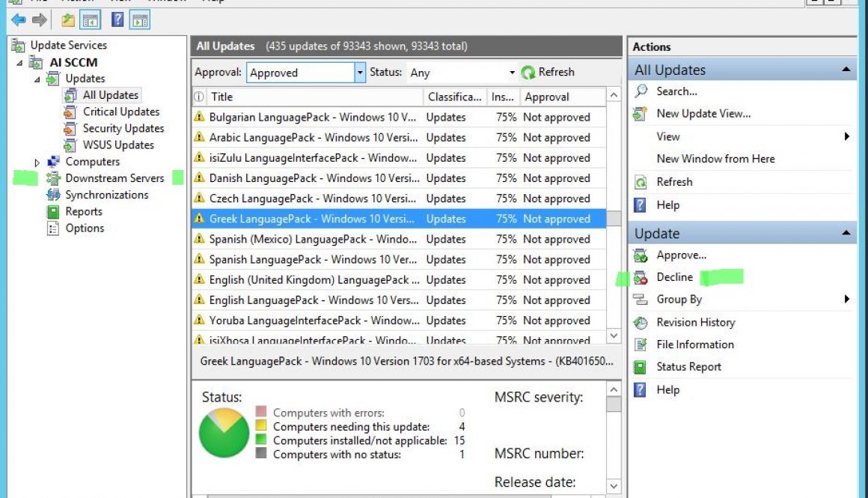Collapse the Updates tree node
Viewport: 868px width, 498px height.
[37, 79]
